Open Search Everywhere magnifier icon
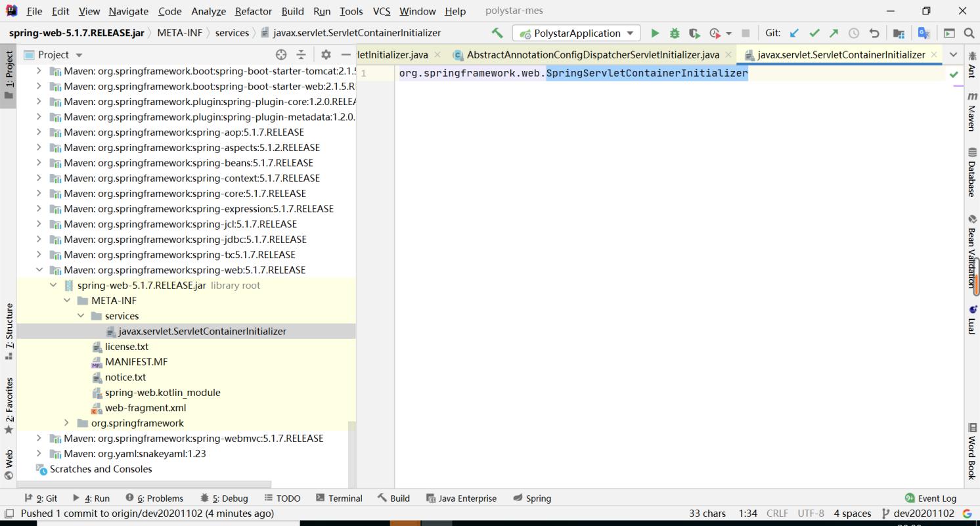 coord(969,33)
